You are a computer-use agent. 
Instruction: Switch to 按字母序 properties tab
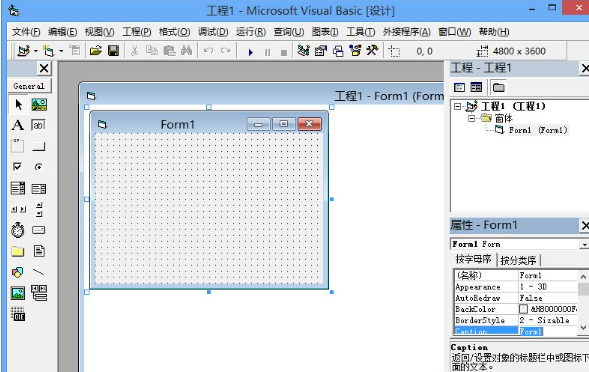pyautogui.click(x=473, y=259)
